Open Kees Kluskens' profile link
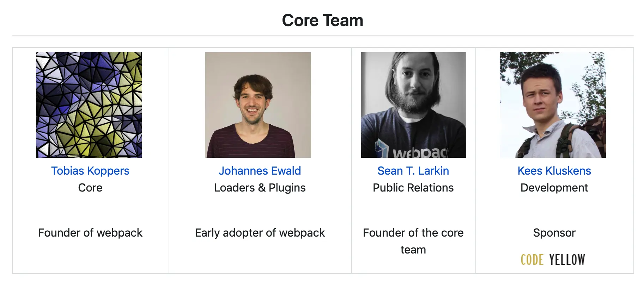Screen dimensions: 644x288 click(554, 171)
